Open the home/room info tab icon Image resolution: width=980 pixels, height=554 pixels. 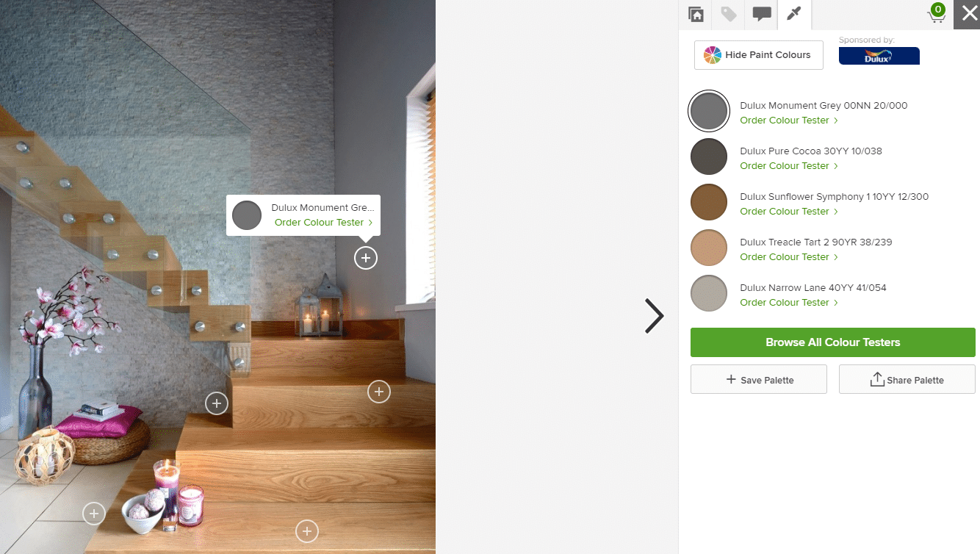pyautogui.click(x=696, y=14)
